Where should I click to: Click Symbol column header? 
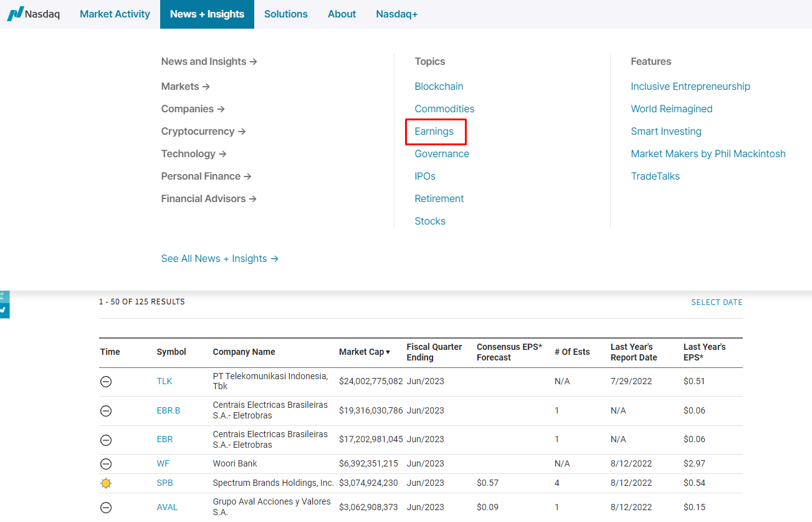[171, 352]
